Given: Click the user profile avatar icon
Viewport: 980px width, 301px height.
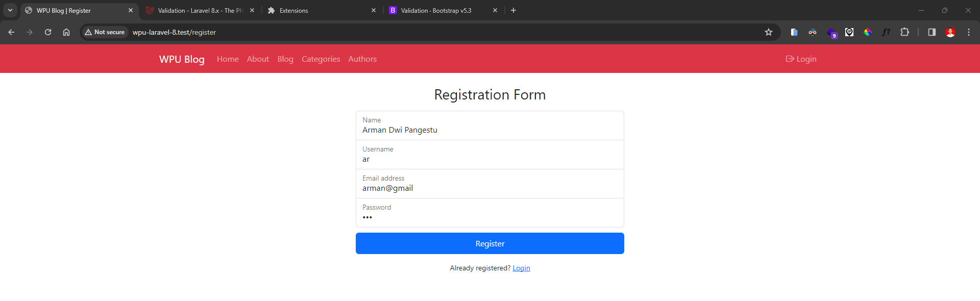Looking at the screenshot, I should click(950, 32).
